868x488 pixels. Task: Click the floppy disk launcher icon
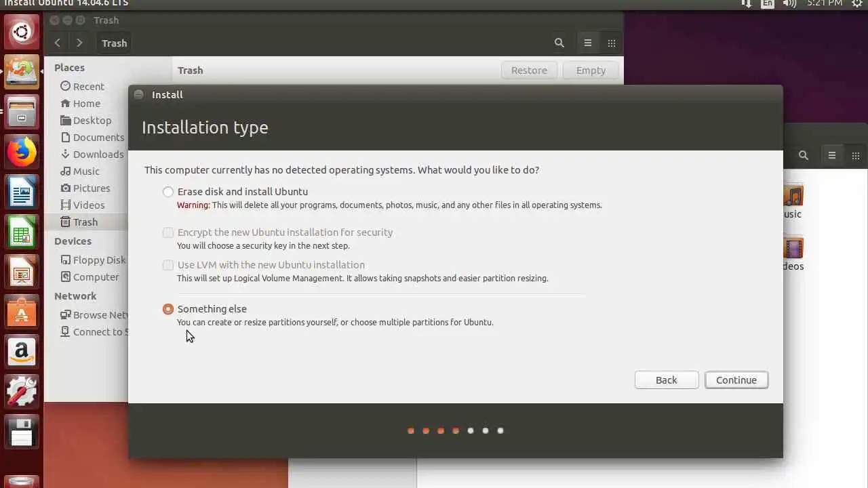22,432
